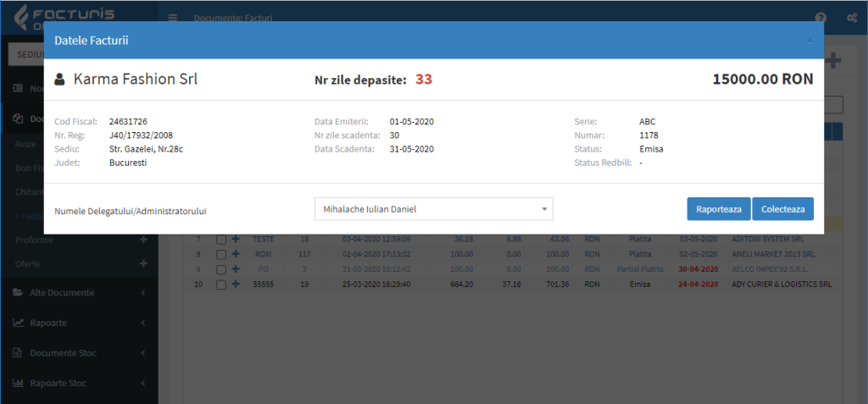The width and height of the screenshot is (868, 404).
Task: Tick the checkbox in row 9 PO
Action: coord(221,269)
